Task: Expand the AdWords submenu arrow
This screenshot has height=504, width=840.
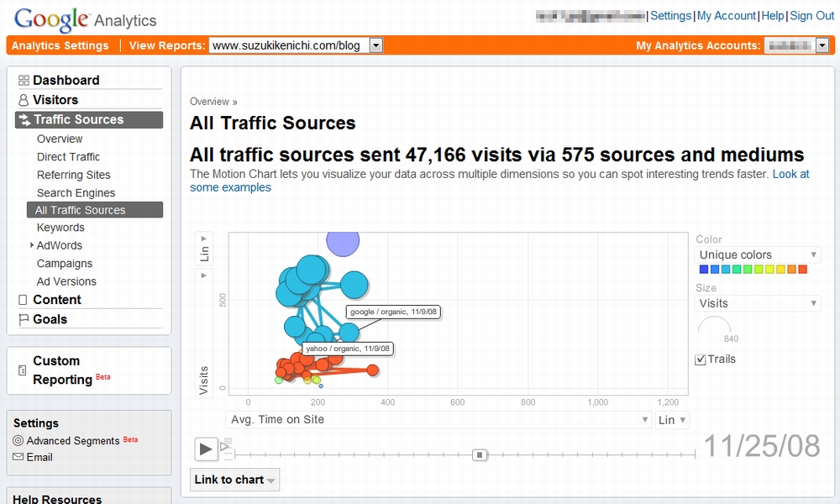Action: coord(32,244)
